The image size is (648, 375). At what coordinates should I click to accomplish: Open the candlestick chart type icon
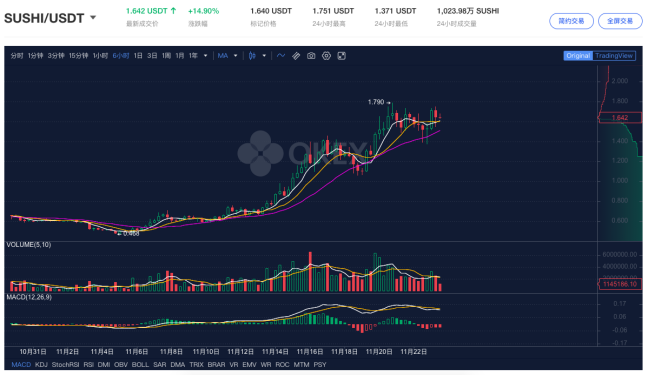(x=252, y=56)
